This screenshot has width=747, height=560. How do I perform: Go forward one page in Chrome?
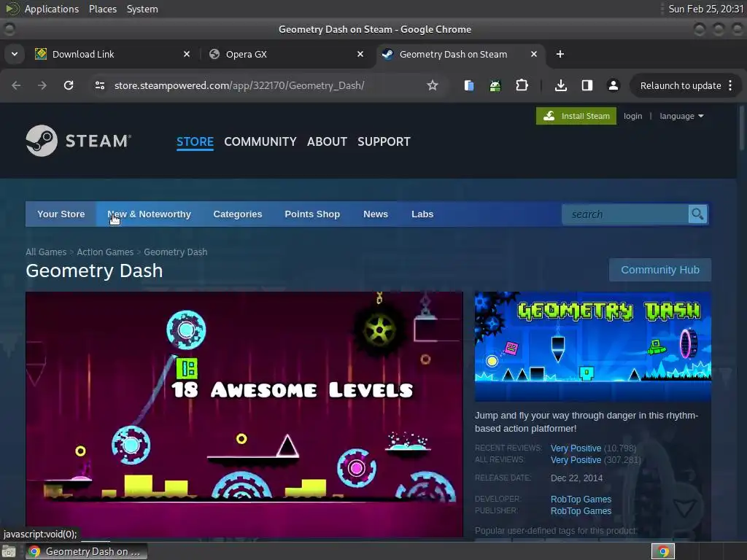42,85
